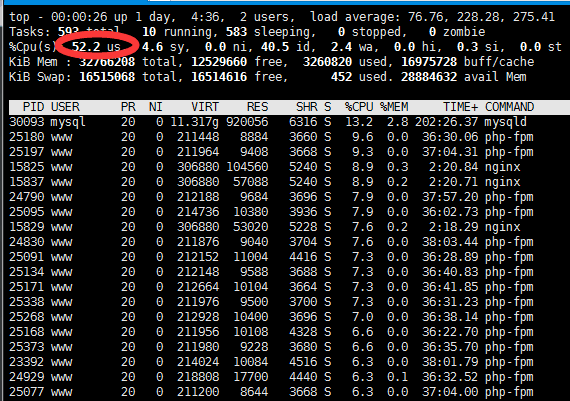Click the PID column header
570x401 pixels.
33,107
